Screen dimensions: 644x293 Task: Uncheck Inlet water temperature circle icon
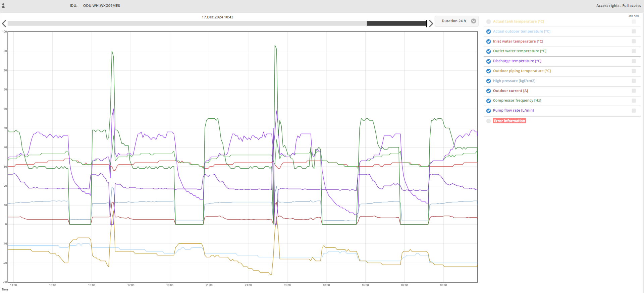click(488, 42)
